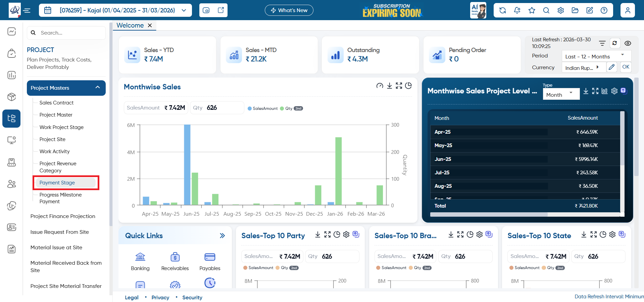Screen dimensions: 644x302
Task: Open the Period dropdown showing Last 12 Months
Action: (x=596, y=56)
